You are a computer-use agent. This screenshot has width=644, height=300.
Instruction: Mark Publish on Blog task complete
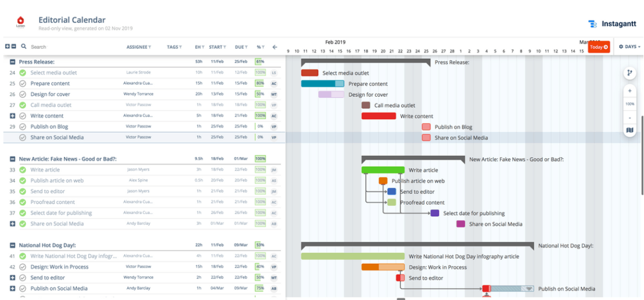[23, 127]
